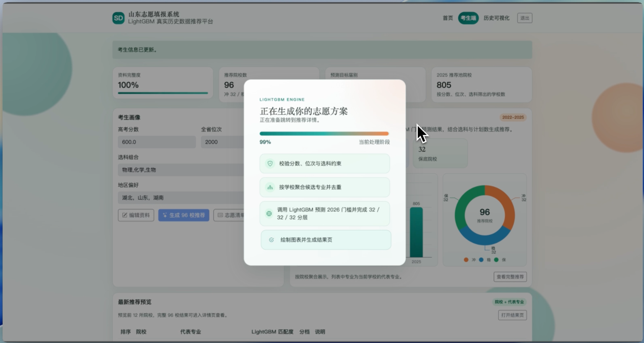This screenshot has width=644, height=343.
Task: Click the sparkle icon on 生成 96 校推荐
Action: pyautogui.click(x=165, y=215)
